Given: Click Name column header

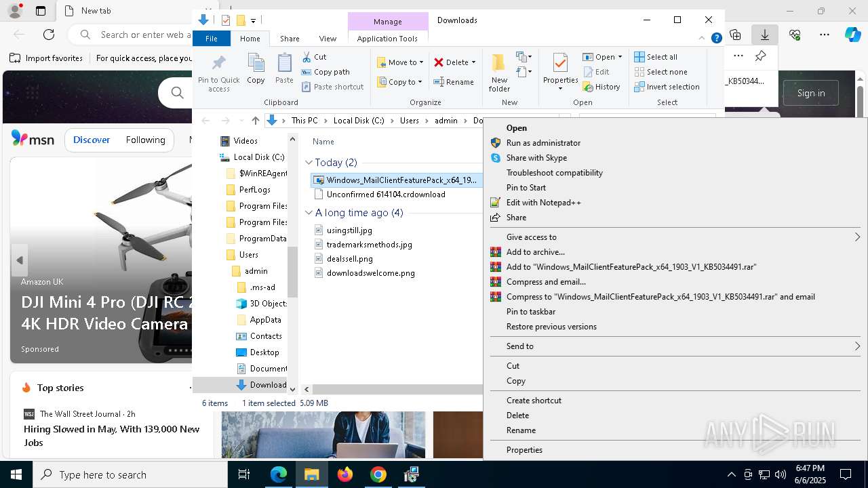Looking at the screenshot, I should (x=323, y=142).
